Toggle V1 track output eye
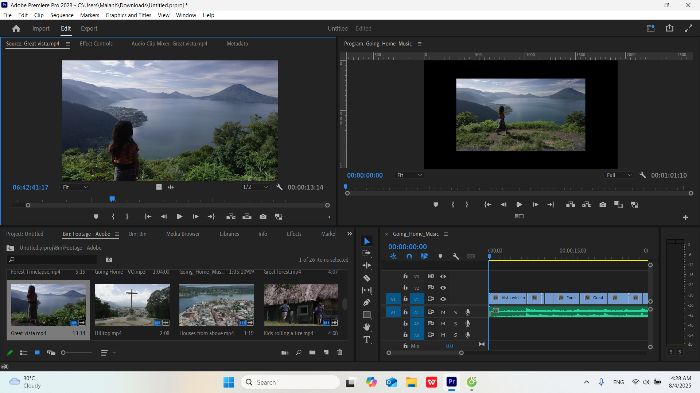Screen dimensions: 700x393 (x=443, y=299)
